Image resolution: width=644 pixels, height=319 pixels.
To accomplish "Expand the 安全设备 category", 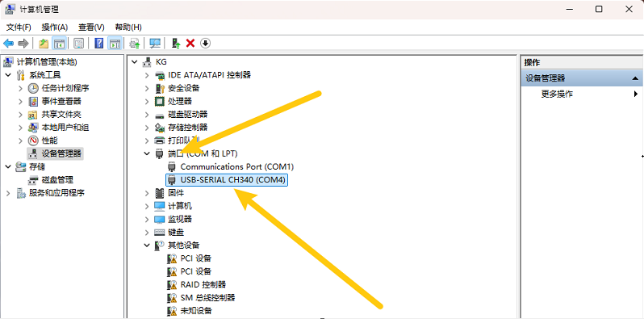I will 147,88.
